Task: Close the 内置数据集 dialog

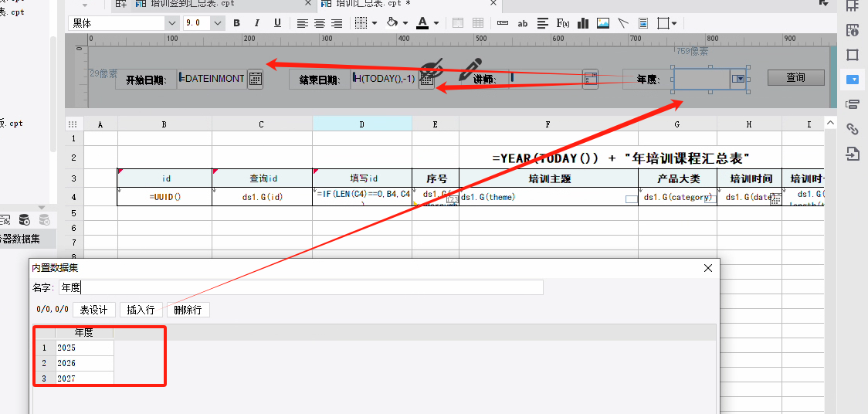Action: tap(707, 268)
